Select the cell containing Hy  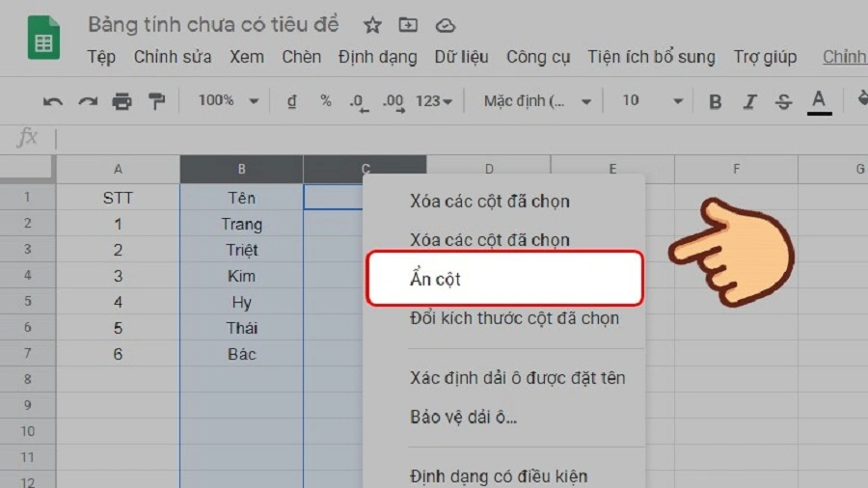241,302
